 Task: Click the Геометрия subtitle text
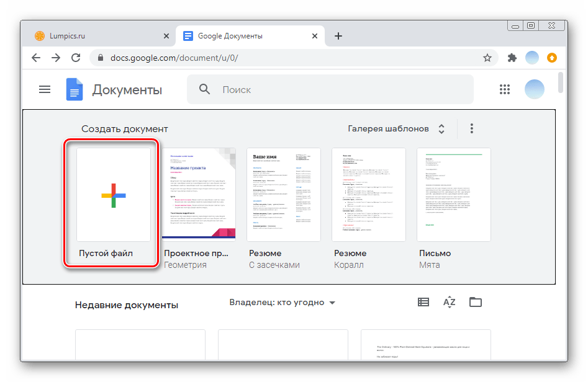(x=185, y=265)
